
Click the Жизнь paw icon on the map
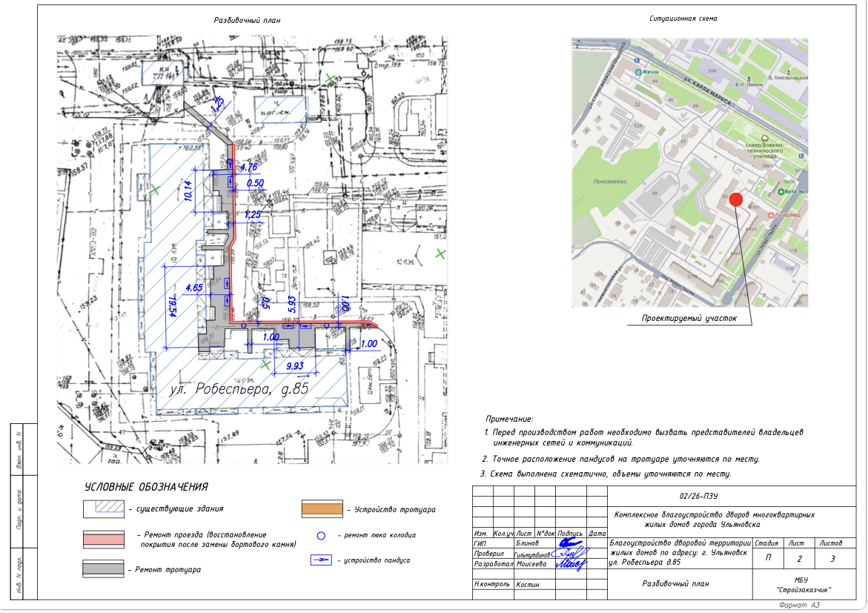(x=637, y=72)
